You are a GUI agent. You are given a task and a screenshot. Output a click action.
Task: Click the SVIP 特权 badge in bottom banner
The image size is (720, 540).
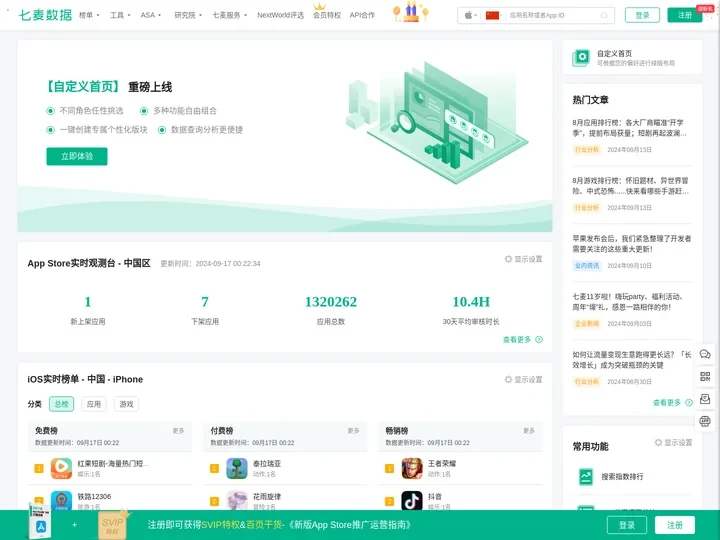point(112,525)
